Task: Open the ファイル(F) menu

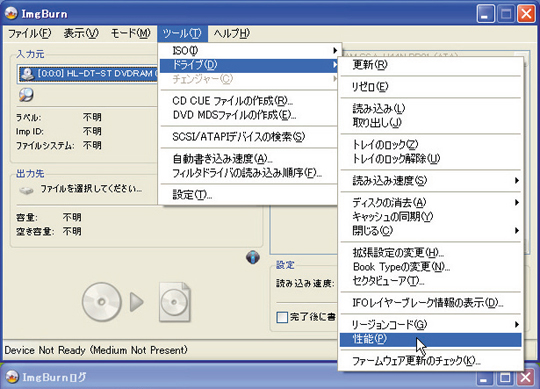Action: pyautogui.click(x=30, y=33)
